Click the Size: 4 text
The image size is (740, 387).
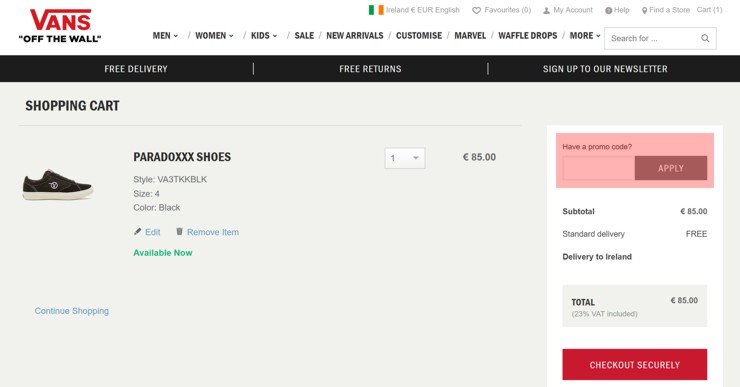[x=146, y=194]
